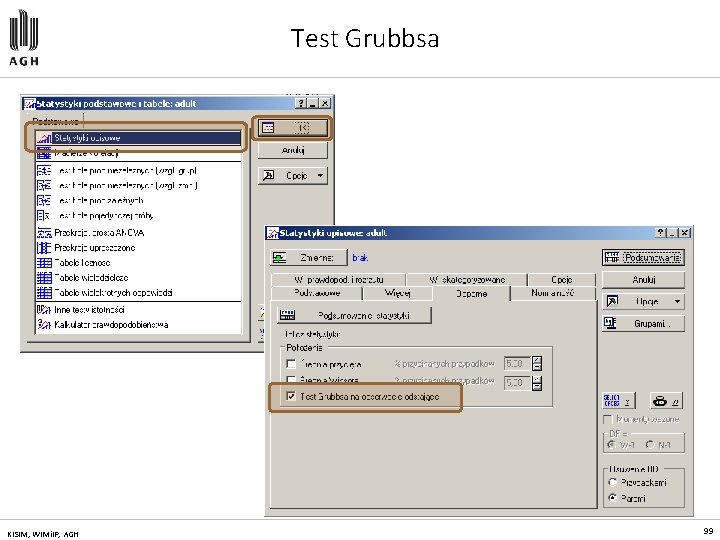Click the Statystyki opisowe window title icon
720x540 pixels.
point(273,233)
